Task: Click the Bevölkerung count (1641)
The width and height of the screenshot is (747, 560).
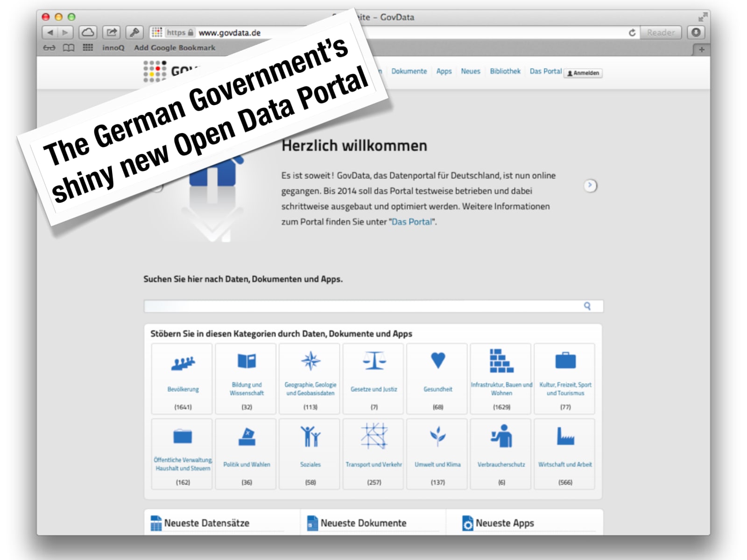Action: pyautogui.click(x=183, y=407)
